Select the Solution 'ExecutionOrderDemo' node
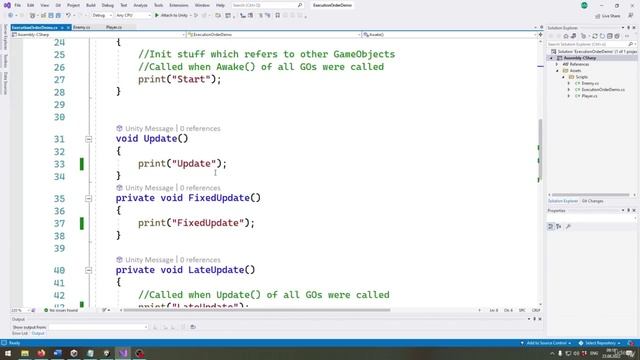Viewport: 640px width, 360px height. tap(594, 52)
